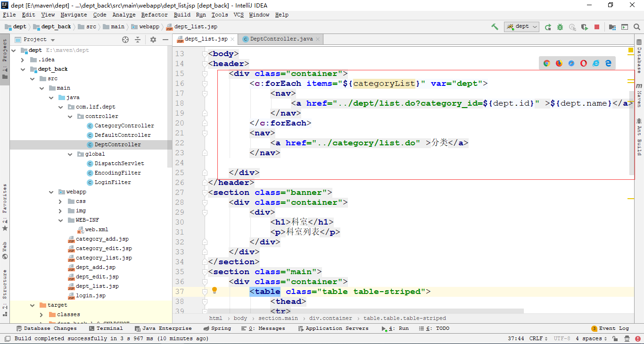Click the Run Anything toolbar icon
This screenshot has height=344, width=644.
point(625,27)
